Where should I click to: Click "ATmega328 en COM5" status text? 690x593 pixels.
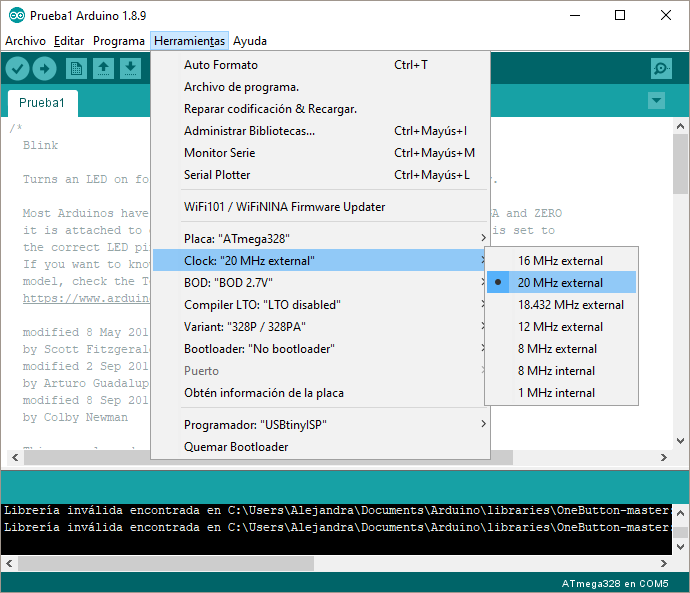pos(615,583)
